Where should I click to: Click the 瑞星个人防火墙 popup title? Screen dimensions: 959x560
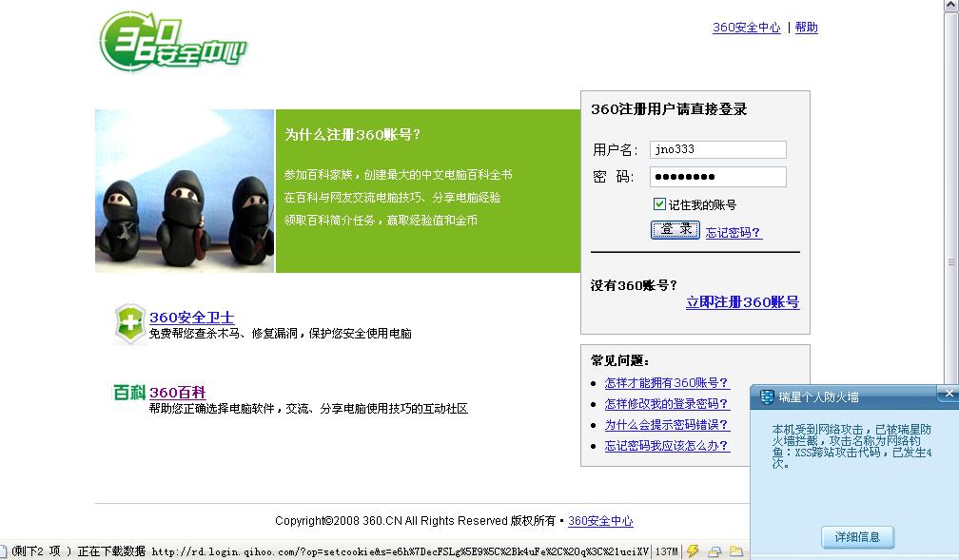click(x=818, y=397)
